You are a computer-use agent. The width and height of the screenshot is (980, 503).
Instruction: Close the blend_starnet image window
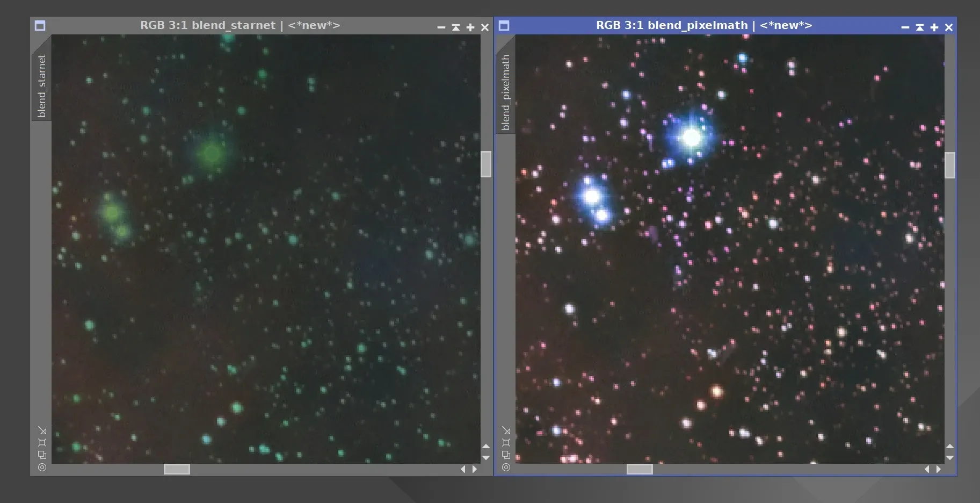[485, 27]
